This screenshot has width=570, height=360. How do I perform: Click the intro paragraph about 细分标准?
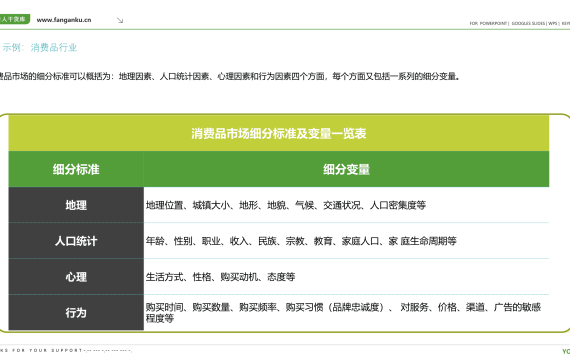coord(230,76)
